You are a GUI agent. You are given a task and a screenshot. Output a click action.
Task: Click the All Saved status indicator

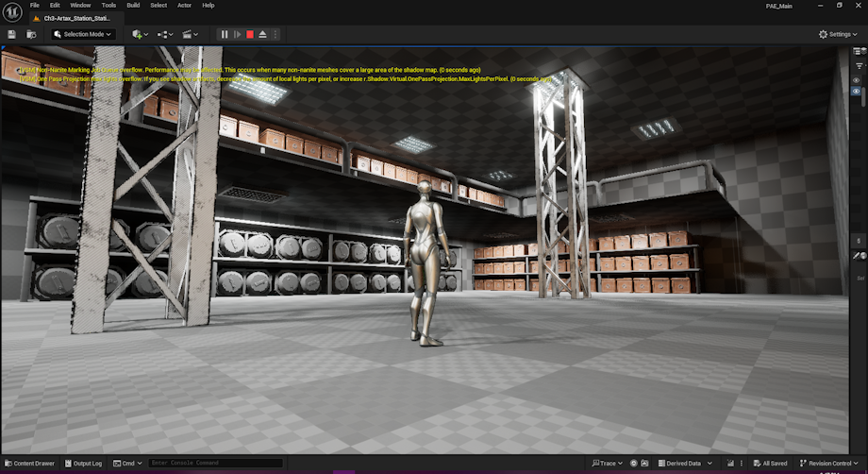point(770,464)
